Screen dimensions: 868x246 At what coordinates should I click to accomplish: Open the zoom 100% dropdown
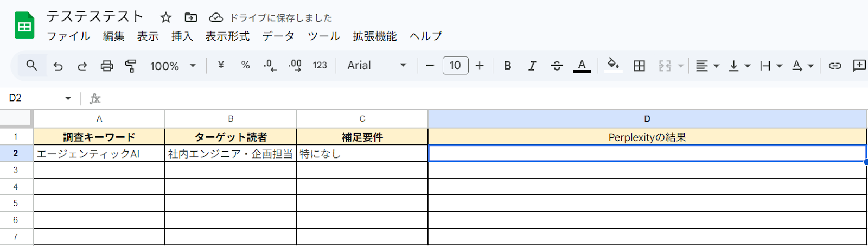[173, 66]
